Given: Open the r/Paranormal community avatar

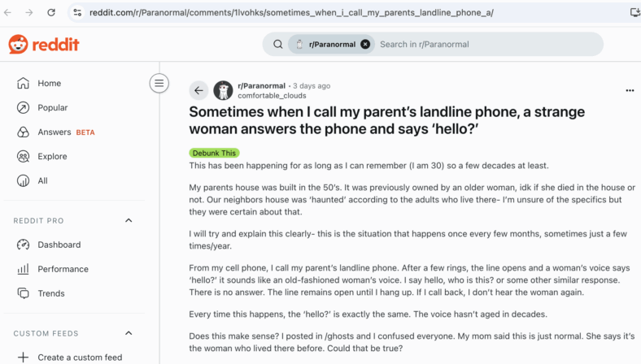Looking at the screenshot, I should 223,90.
